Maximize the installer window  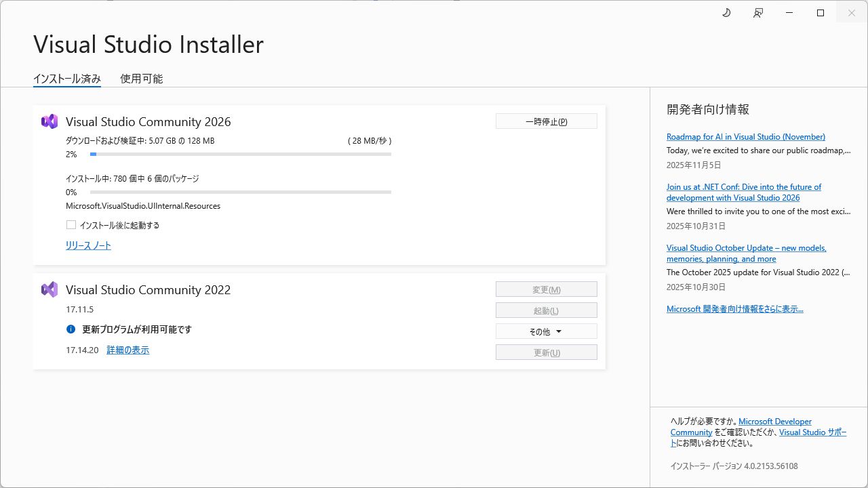[821, 13]
